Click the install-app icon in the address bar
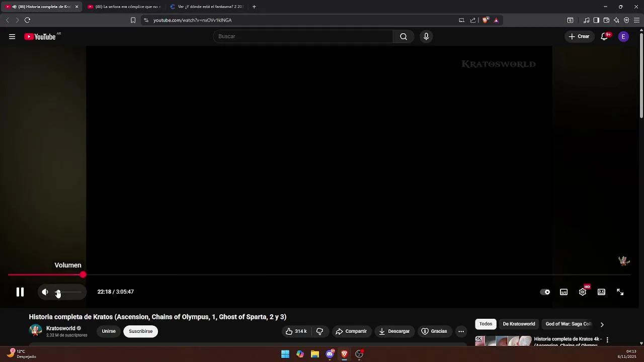The height and width of the screenshot is (362, 644). point(461,20)
